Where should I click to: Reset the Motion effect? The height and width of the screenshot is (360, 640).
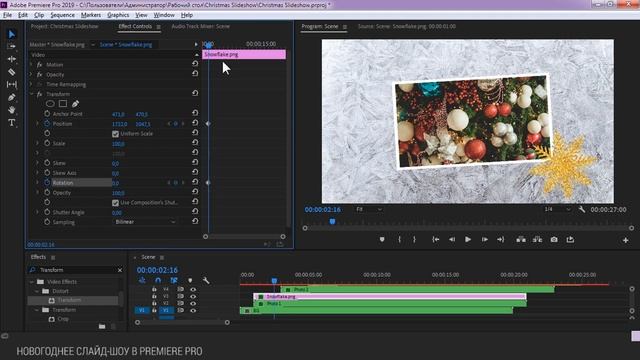point(195,64)
